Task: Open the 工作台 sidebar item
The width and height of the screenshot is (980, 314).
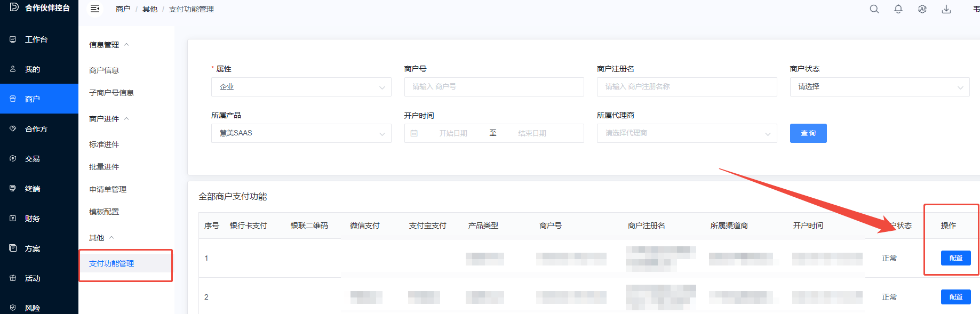Action: (36, 39)
